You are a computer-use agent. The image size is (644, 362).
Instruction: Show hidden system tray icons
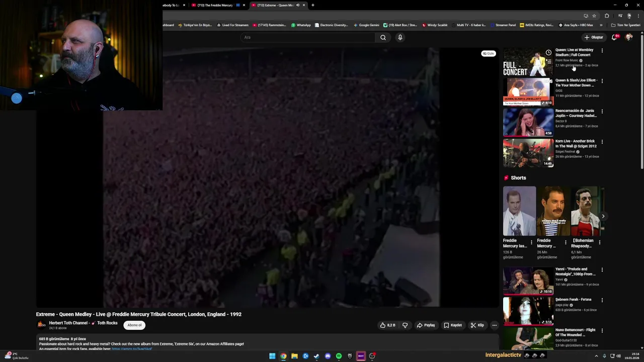[x=597, y=356]
